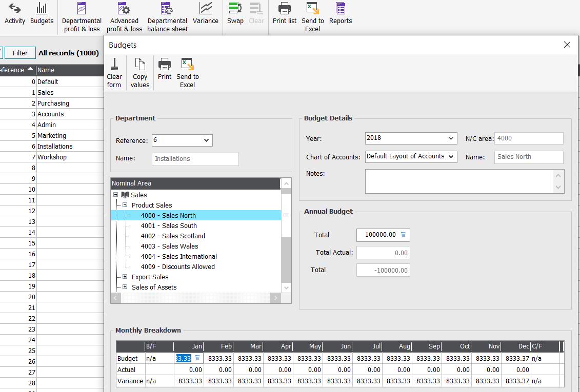Select the Default department row

pyautogui.click(x=52, y=81)
